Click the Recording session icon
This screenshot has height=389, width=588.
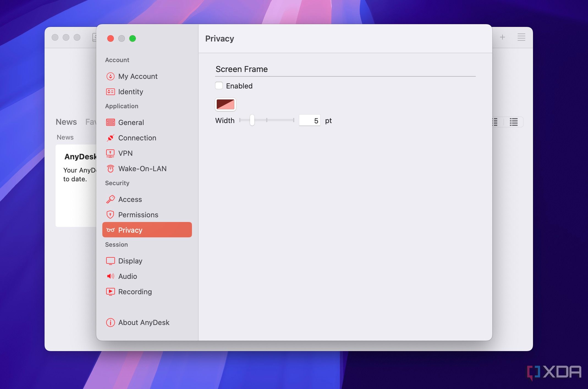click(x=110, y=291)
